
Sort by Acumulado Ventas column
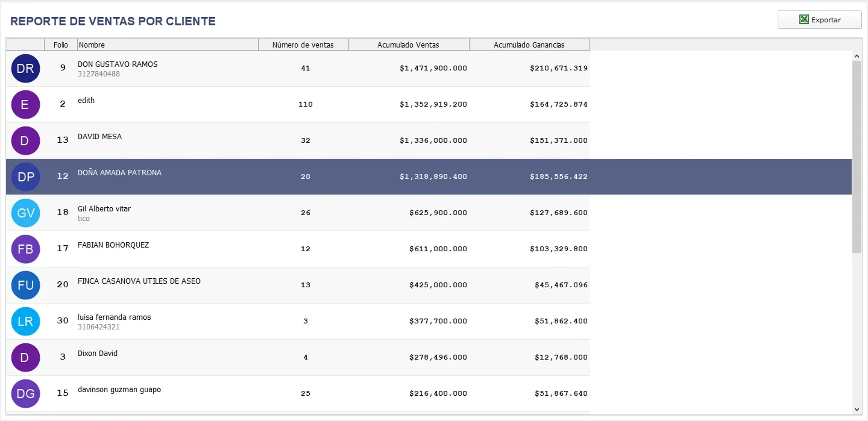pyautogui.click(x=408, y=45)
